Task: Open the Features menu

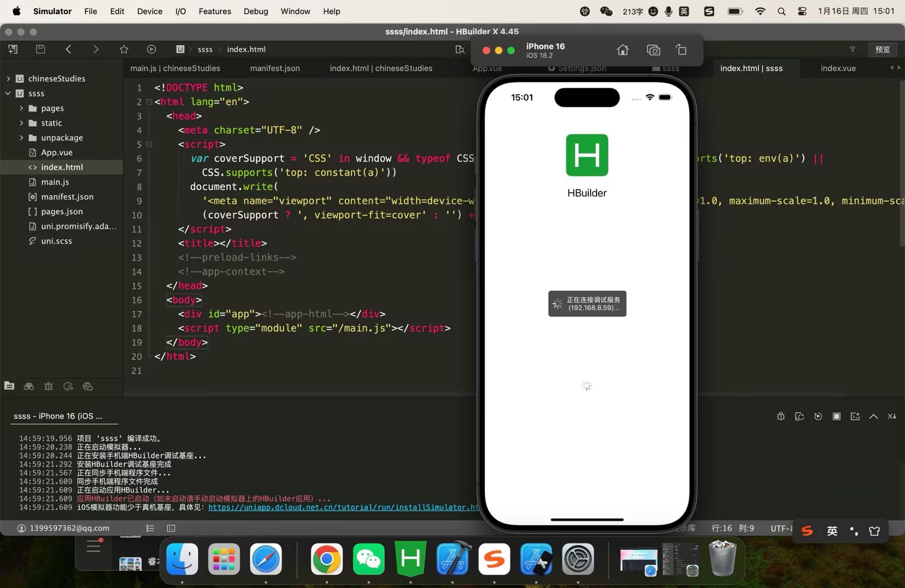Action: pyautogui.click(x=215, y=11)
